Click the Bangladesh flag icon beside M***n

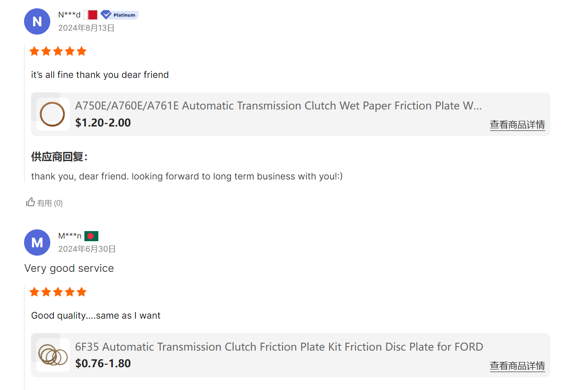(91, 236)
